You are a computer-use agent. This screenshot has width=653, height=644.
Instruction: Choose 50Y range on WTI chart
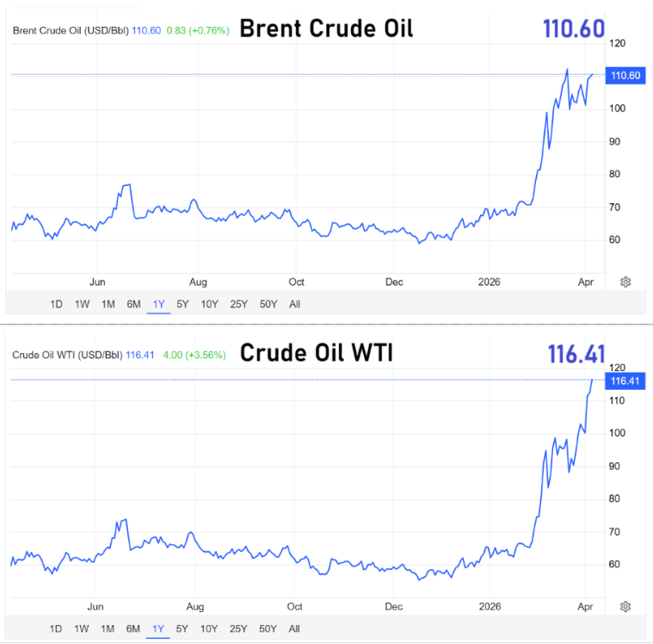pyautogui.click(x=268, y=629)
